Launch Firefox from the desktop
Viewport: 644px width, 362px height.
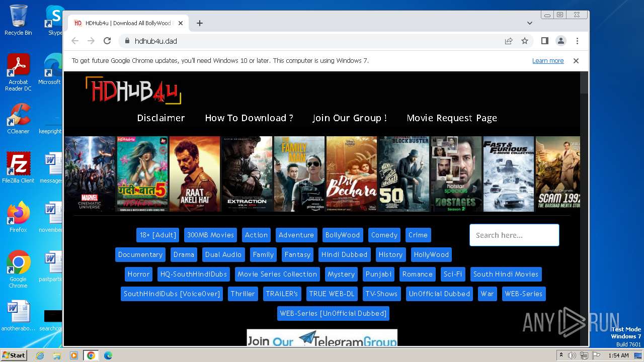coord(18,217)
